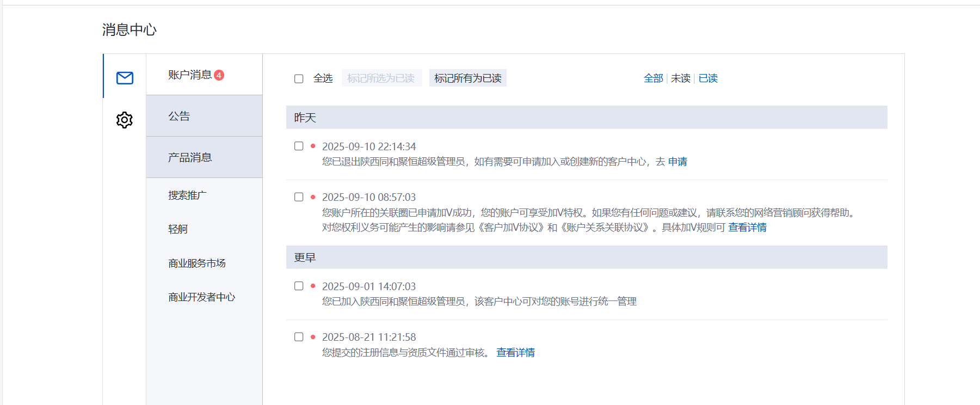Click the 标记所选为已读 button
Image resolution: width=980 pixels, height=405 pixels.
381,78
